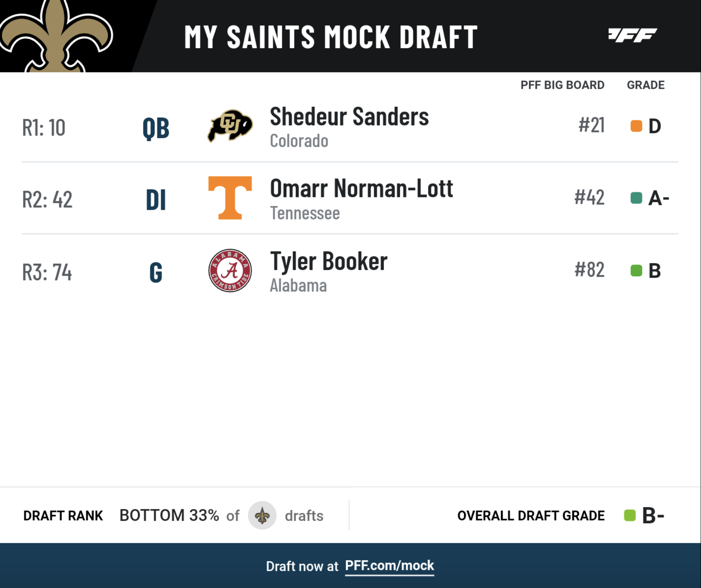Click the Colorado Buffaloes logo
This screenshot has height=588, width=701.
230,126
